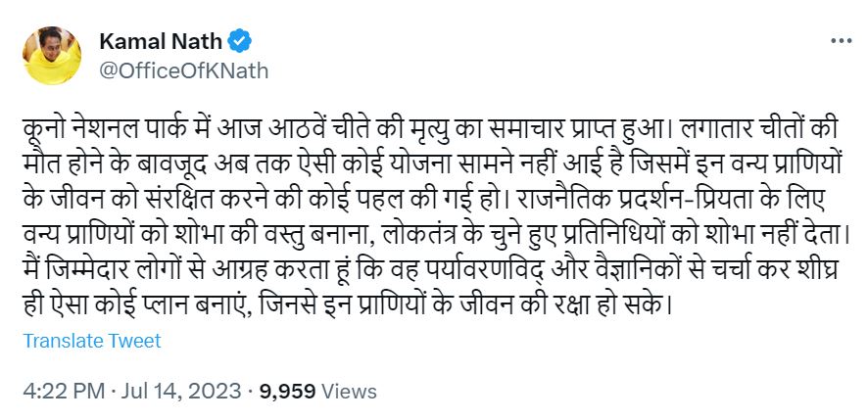This screenshot has width=868, height=420.
Task: Open Kamal Nath's profile picture
Action: point(51,55)
